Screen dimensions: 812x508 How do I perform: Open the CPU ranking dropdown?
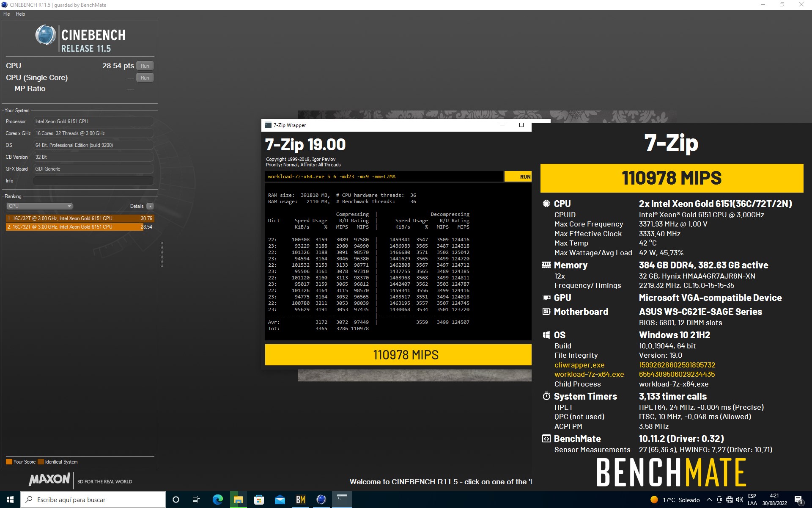(x=39, y=206)
